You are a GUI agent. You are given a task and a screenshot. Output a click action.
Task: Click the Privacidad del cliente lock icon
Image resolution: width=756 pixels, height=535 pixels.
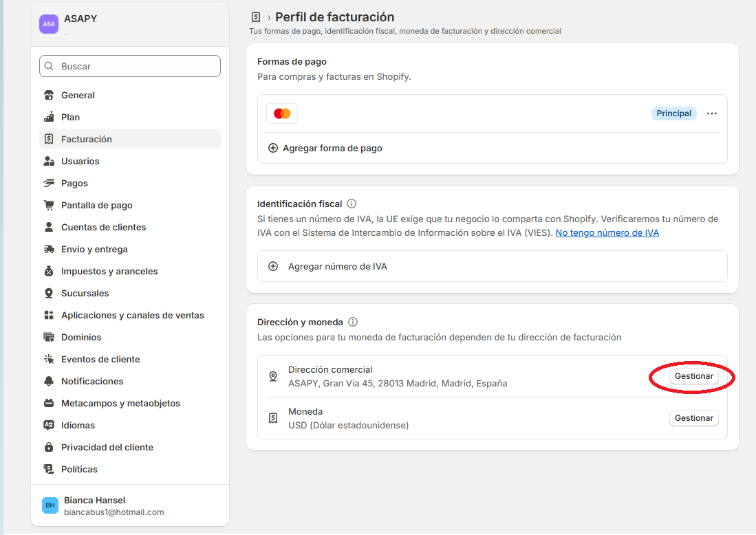(49, 447)
